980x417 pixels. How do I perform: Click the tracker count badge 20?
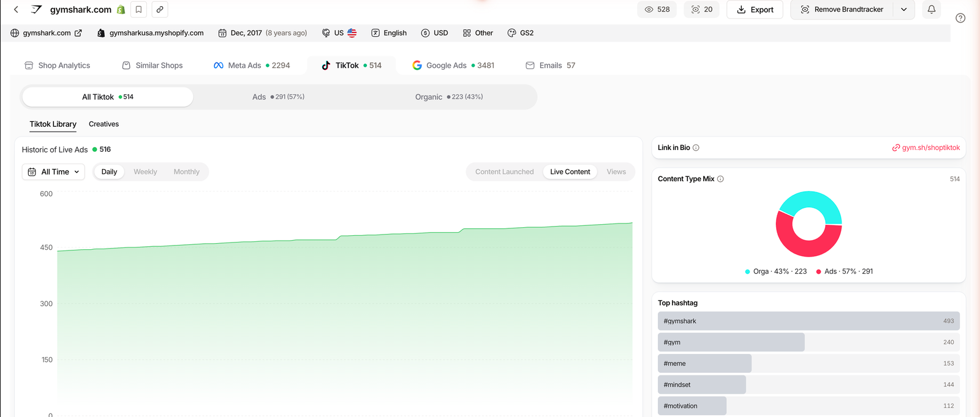pos(702,9)
